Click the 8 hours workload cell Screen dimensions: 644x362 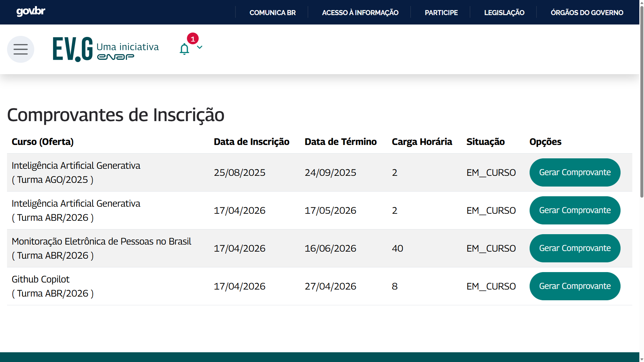pos(395,286)
